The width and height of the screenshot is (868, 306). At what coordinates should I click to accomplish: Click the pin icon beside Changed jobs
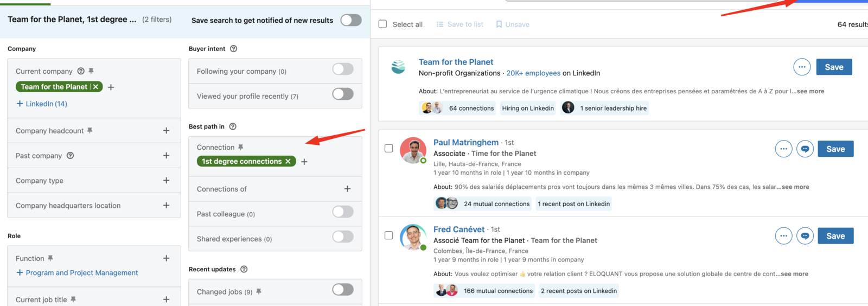259,291
